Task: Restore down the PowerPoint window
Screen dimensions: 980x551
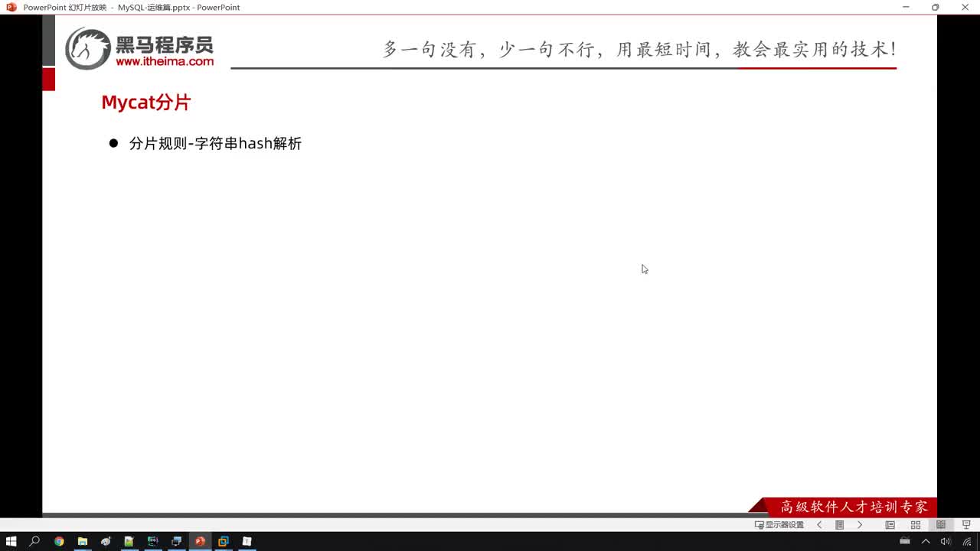Action: click(935, 7)
